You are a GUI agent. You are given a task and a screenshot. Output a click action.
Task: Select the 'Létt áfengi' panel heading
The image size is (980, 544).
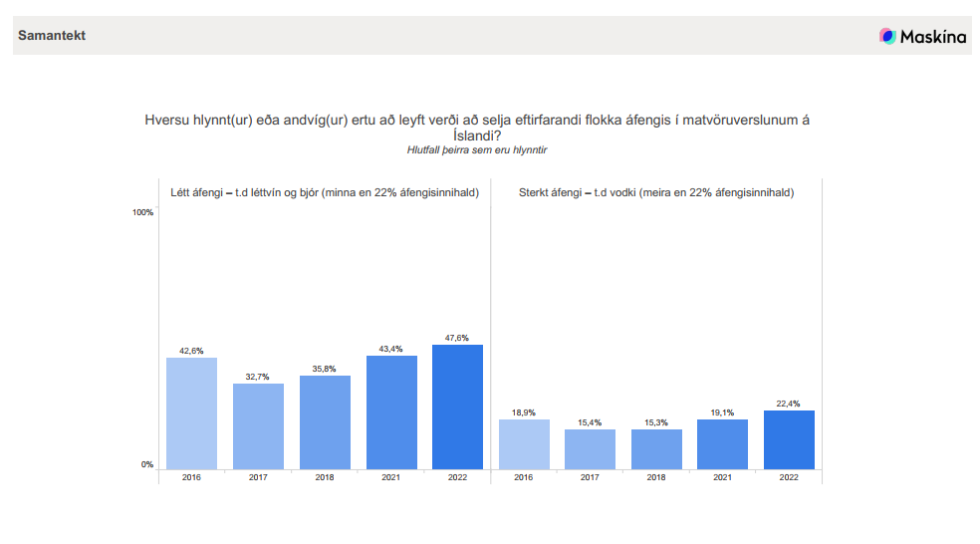click(325, 192)
